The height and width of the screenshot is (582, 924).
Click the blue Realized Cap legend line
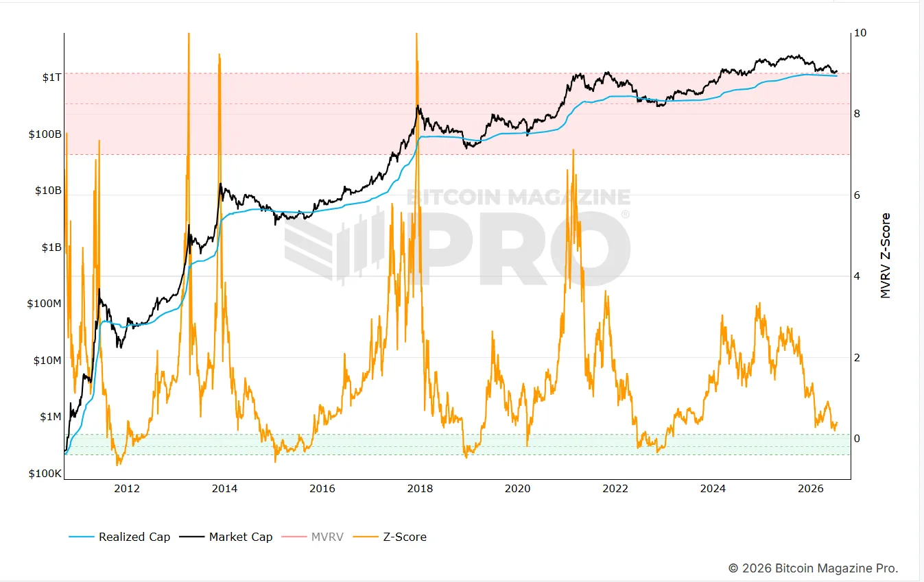click(x=80, y=537)
